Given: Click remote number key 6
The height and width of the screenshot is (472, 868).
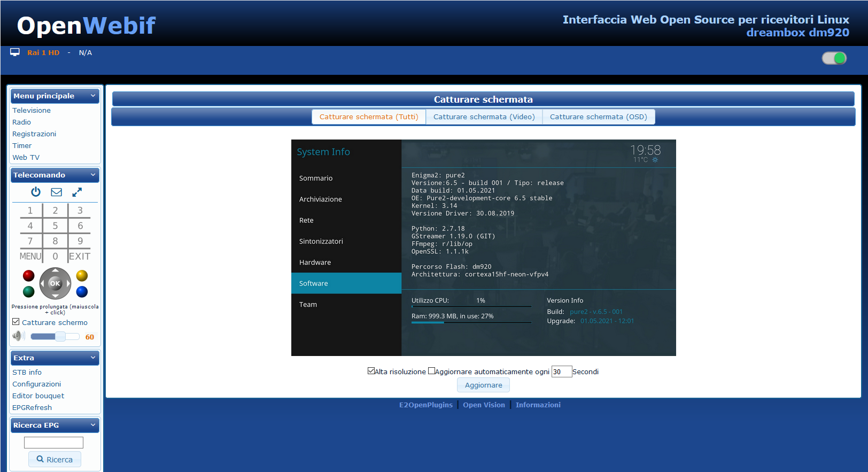Looking at the screenshot, I should (80, 226).
